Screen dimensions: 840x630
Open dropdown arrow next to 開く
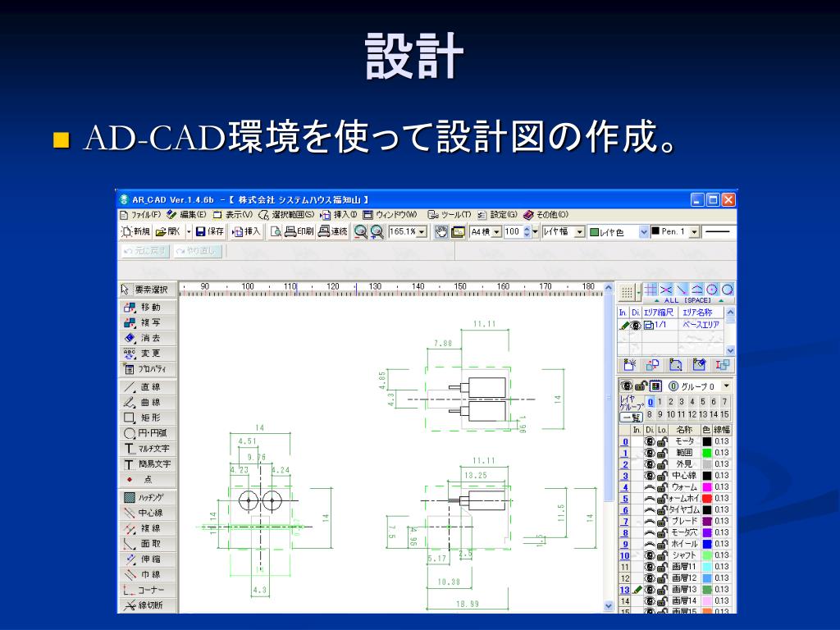pos(189,232)
